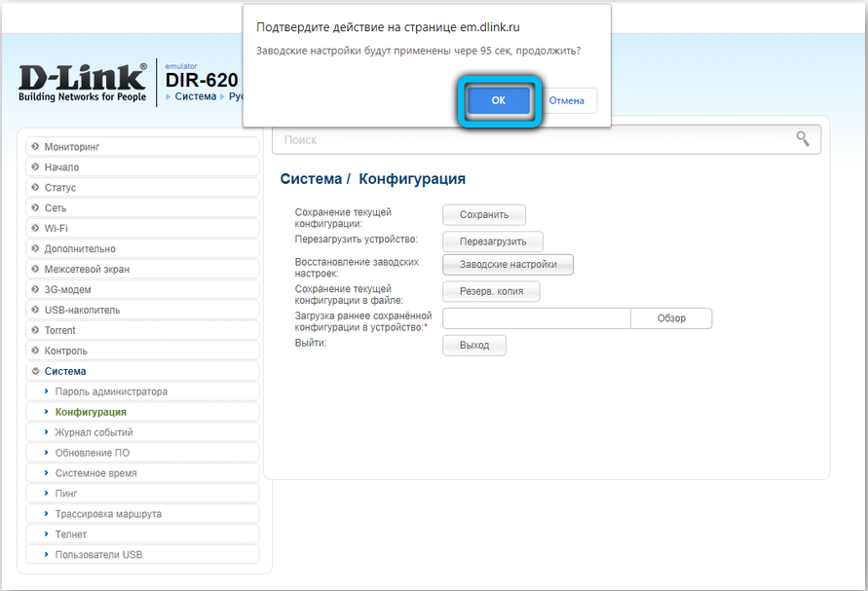The height and width of the screenshot is (591, 868).
Task: Select the Конфигурация submenu item
Action: point(142,412)
